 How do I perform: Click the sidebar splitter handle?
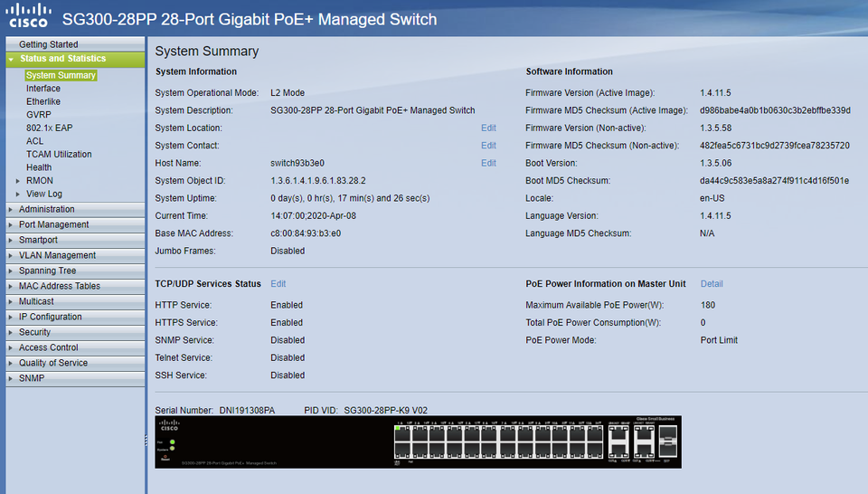(x=146, y=441)
